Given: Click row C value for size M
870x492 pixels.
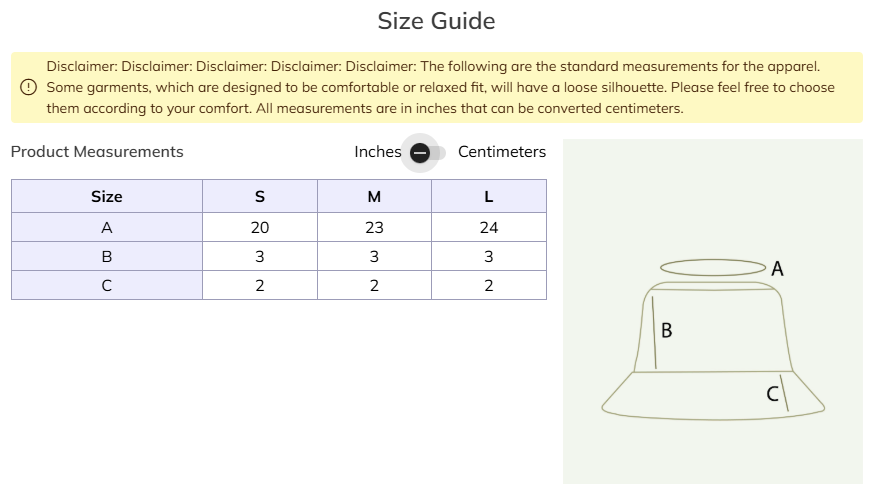Looking at the screenshot, I should click(x=374, y=285).
